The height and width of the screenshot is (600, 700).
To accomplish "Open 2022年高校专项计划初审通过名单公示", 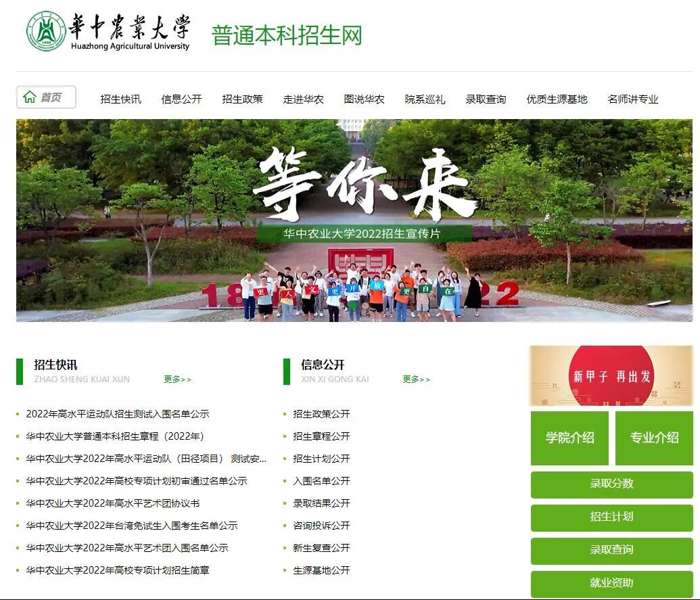I will tap(137, 481).
